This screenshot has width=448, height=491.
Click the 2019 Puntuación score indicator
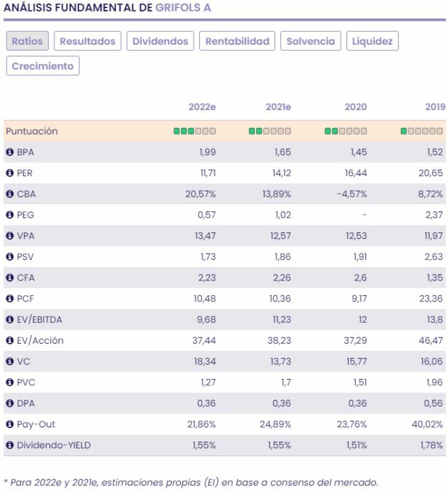click(x=422, y=131)
